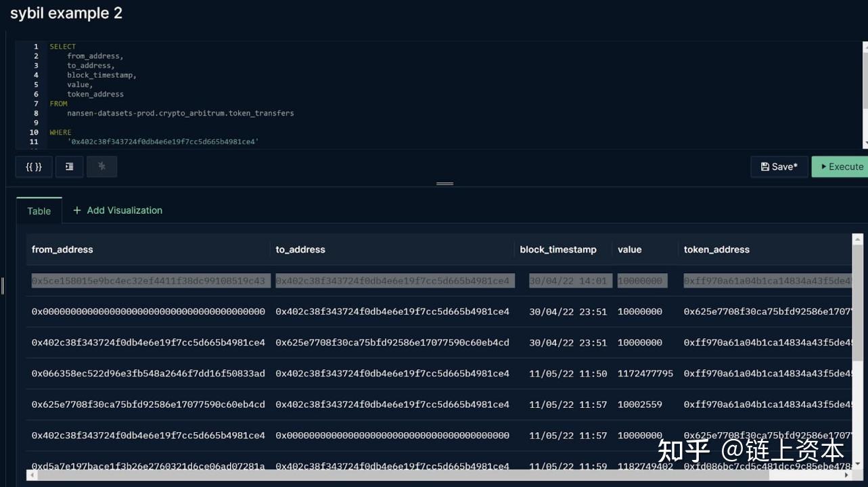The image size is (868, 487).
Task: Click the value filter box showing 10000000
Action: coord(641,280)
